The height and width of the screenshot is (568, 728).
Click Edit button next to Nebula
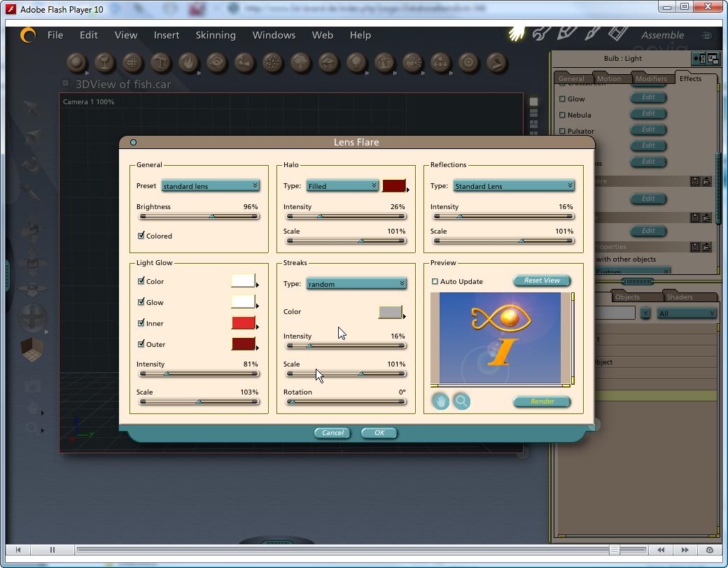tap(648, 113)
